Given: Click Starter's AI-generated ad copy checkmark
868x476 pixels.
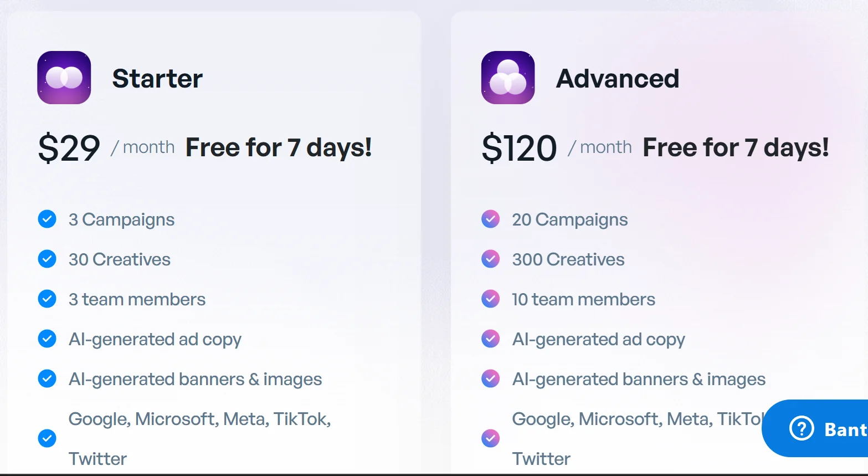Looking at the screenshot, I should tap(47, 339).
